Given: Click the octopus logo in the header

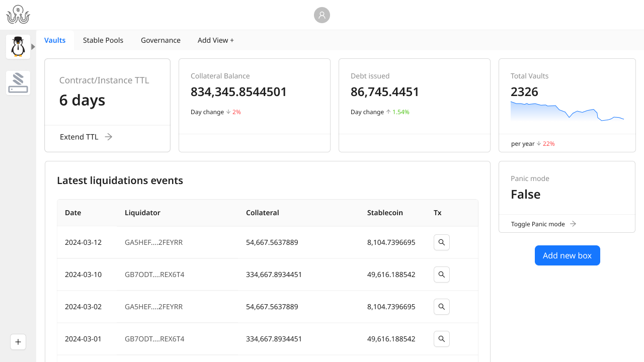Looking at the screenshot, I should (18, 15).
